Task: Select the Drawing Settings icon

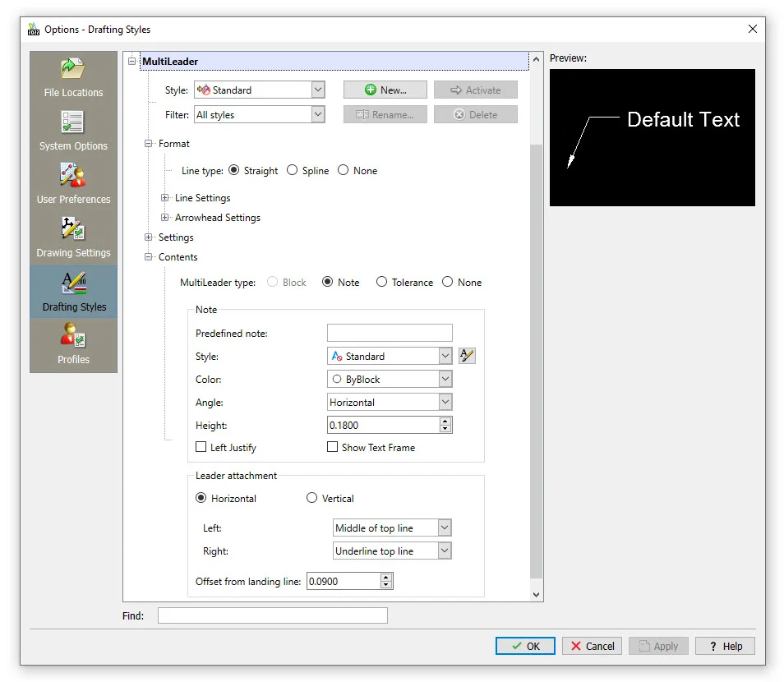Action: (x=73, y=229)
